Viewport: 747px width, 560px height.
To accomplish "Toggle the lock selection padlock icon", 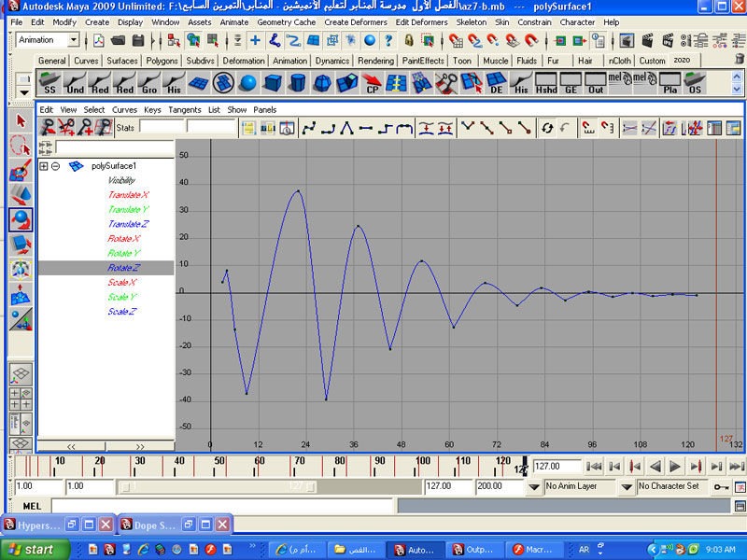I will 408,40.
